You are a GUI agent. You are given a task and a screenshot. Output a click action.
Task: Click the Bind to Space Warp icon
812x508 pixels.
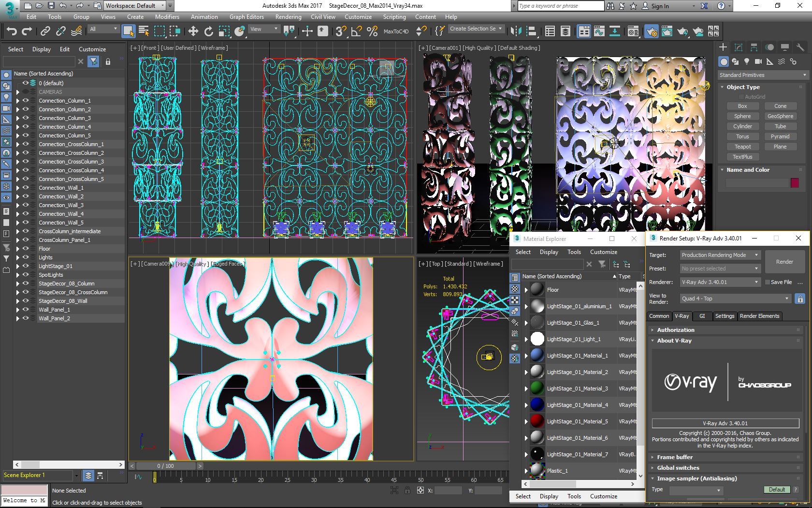click(x=76, y=31)
